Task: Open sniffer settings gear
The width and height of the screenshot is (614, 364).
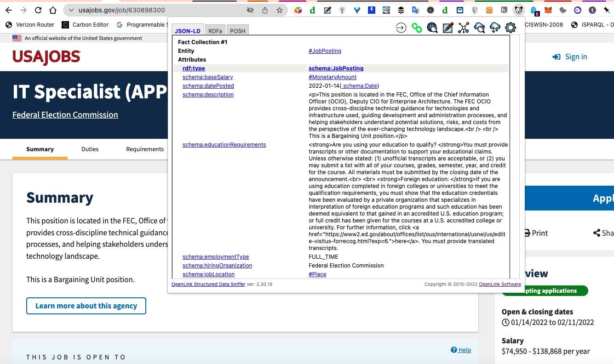Action: [x=511, y=28]
